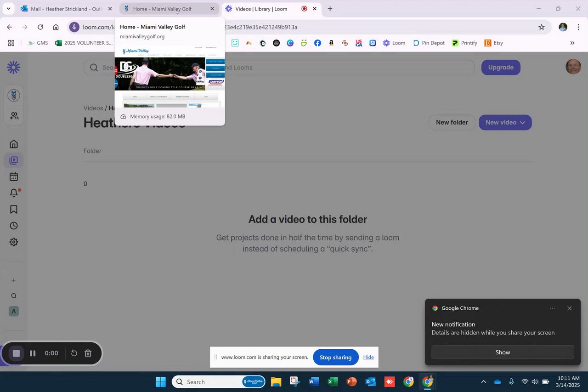The width and height of the screenshot is (588, 392).
Task: Open File Explorer from the taskbar
Action: [x=276, y=382]
